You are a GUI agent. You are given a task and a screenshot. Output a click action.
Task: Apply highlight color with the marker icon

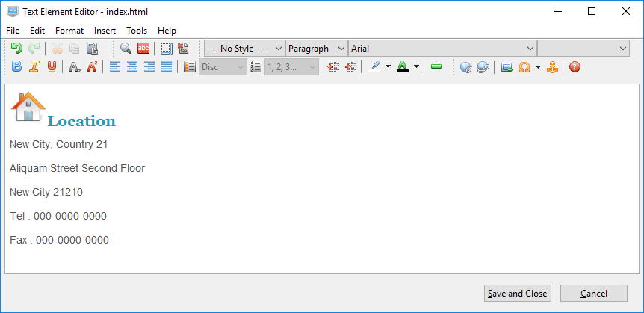[374, 67]
